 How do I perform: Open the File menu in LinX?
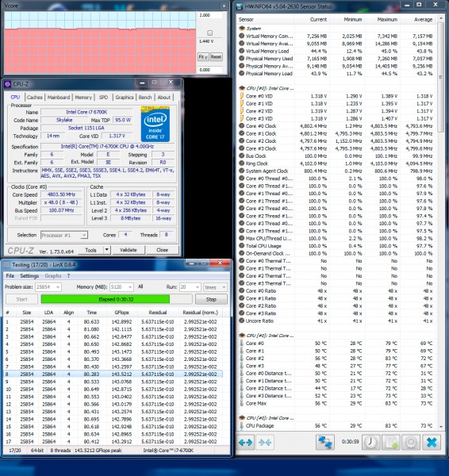click(x=10, y=275)
